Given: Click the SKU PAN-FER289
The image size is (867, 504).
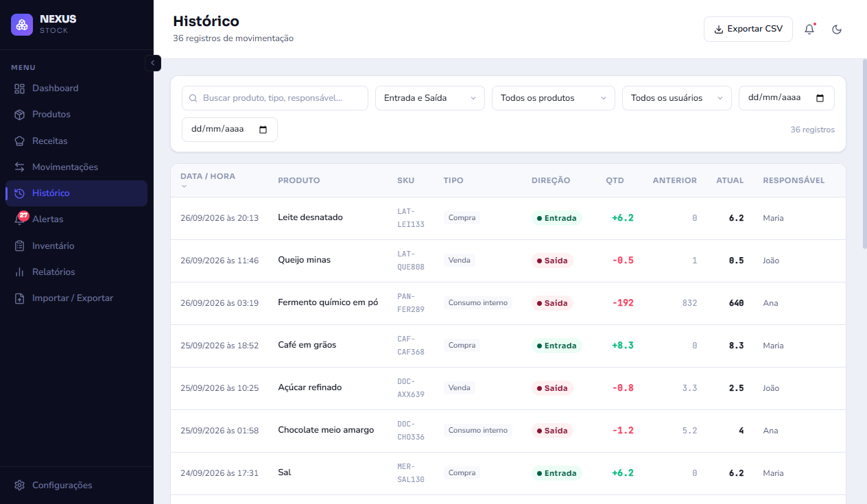Looking at the screenshot, I should click(x=411, y=303).
